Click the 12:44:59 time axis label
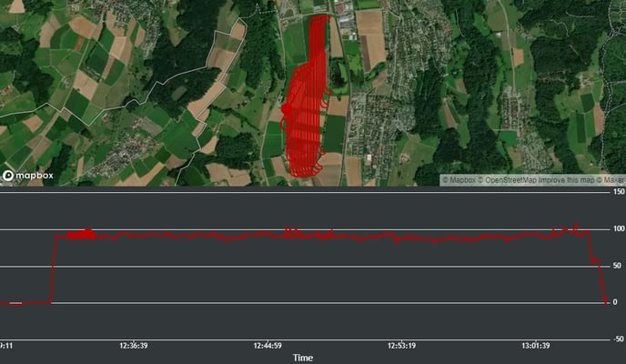This screenshot has height=364, width=626. tap(268, 345)
